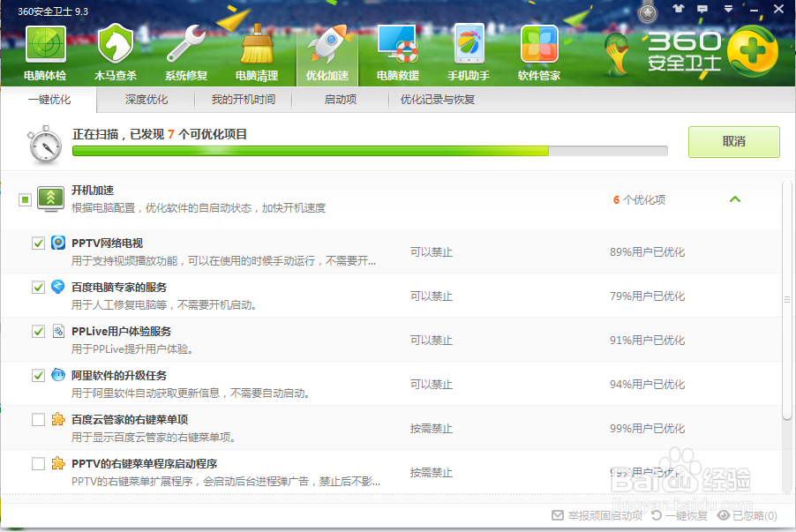Screen dimensions: 796x532
Task: Click 6 个优化项 count text
Action: tap(639, 200)
